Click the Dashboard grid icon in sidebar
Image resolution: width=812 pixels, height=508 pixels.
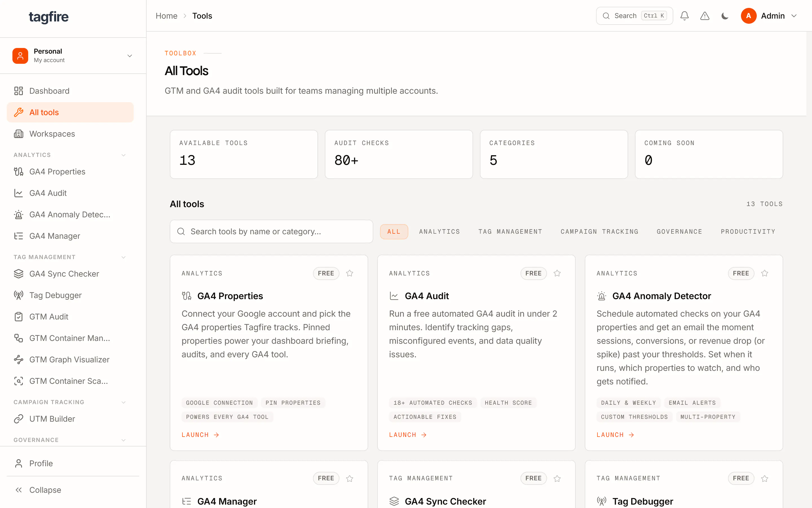tap(18, 91)
